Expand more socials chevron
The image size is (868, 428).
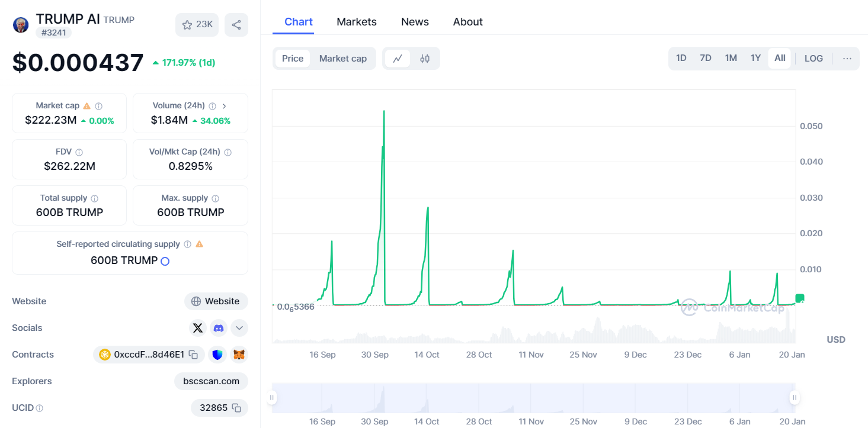pos(239,328)
